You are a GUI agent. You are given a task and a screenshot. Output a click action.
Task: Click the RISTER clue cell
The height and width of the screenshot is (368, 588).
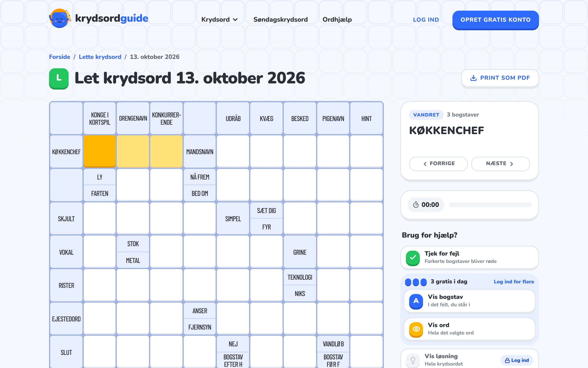point(66,285)
